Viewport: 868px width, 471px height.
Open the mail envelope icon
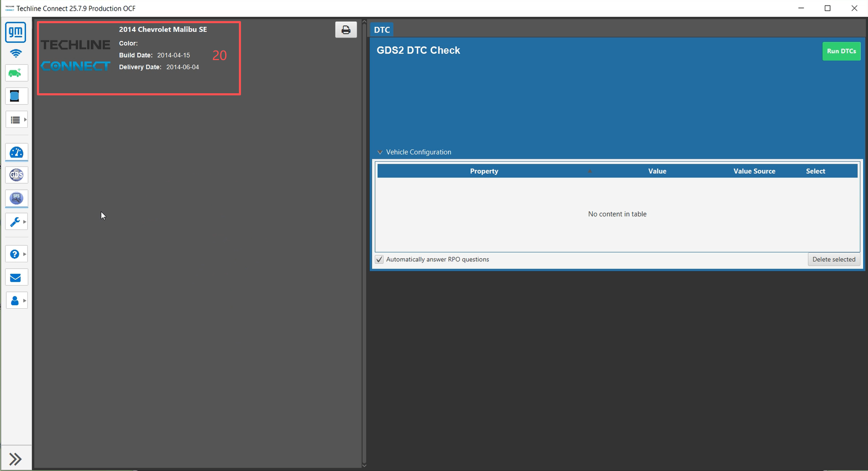16,278
